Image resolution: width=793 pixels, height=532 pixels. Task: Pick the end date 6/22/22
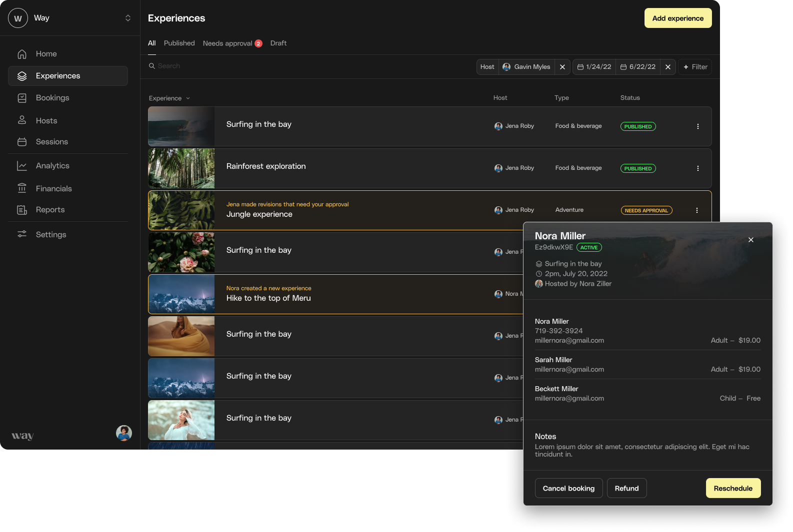point(638,67)
